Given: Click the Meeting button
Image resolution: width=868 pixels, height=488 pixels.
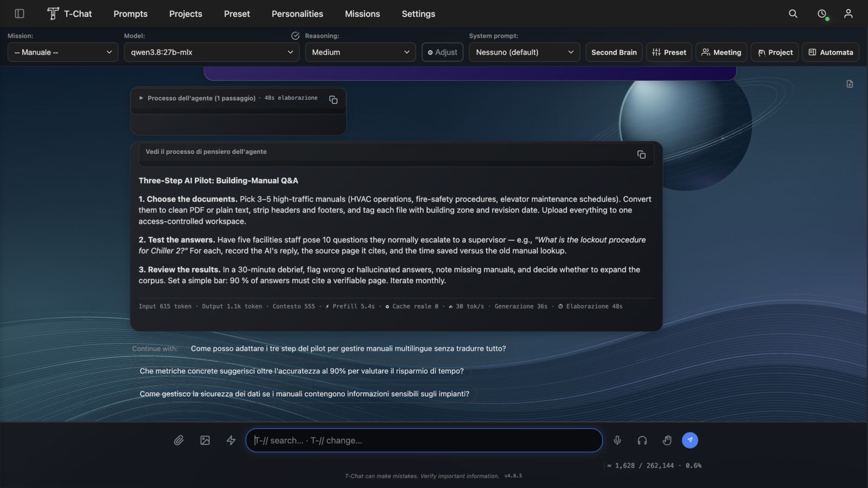Looking at the screenshot, I should point(722,52).
